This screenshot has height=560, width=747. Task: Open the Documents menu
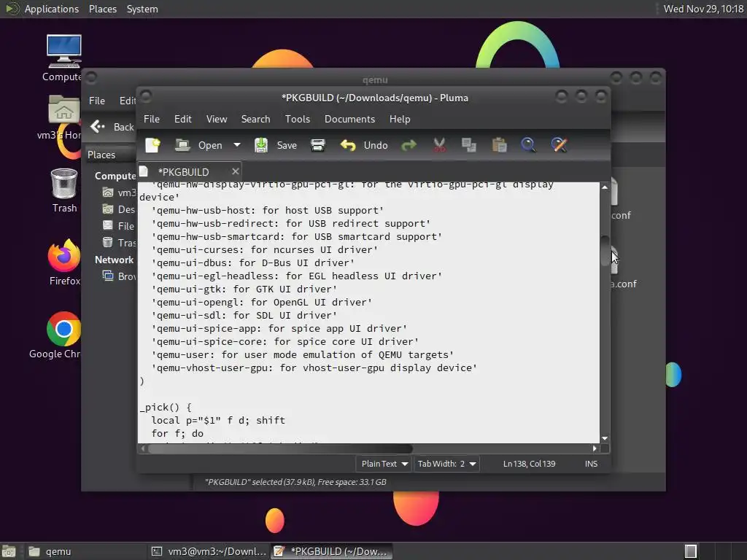coord(349,119)
